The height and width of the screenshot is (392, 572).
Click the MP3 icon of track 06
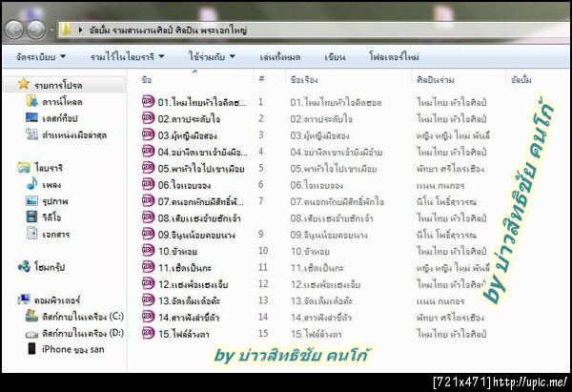tap(148, 184)
